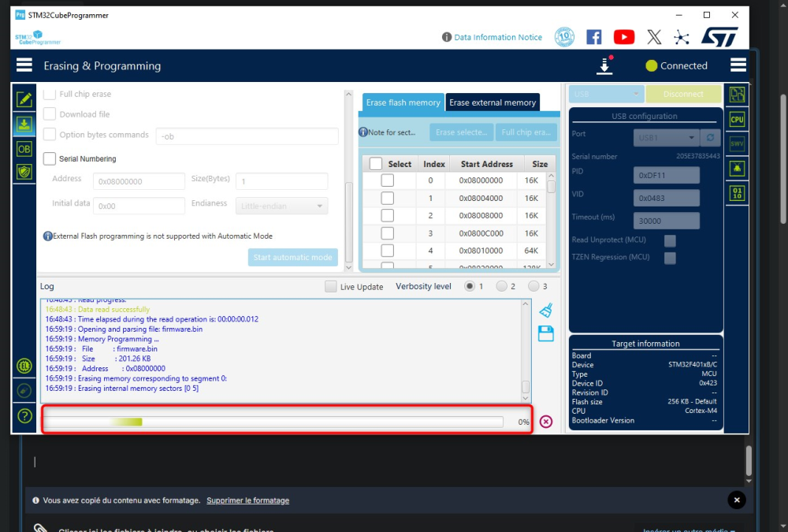Click the help question mark icon
The width and height of the screenshot is (788, 532).
[24, 416]
